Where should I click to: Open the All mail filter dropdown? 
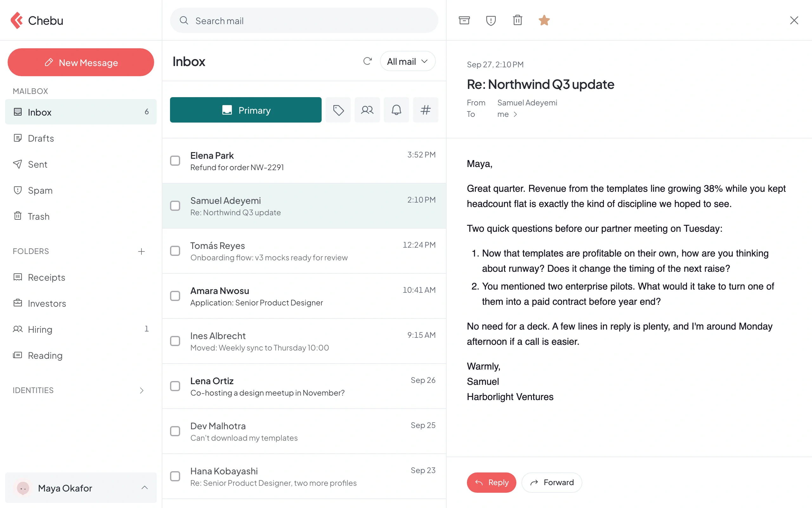tap(408, 61)
